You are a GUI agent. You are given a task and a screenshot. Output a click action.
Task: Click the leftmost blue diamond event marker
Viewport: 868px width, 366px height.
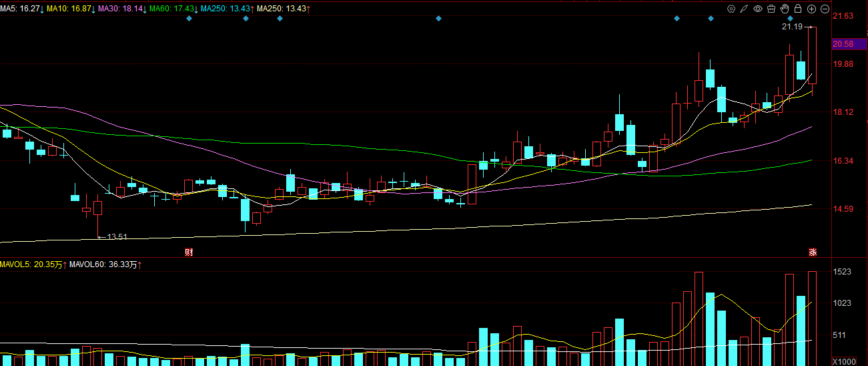pos(189,18)
